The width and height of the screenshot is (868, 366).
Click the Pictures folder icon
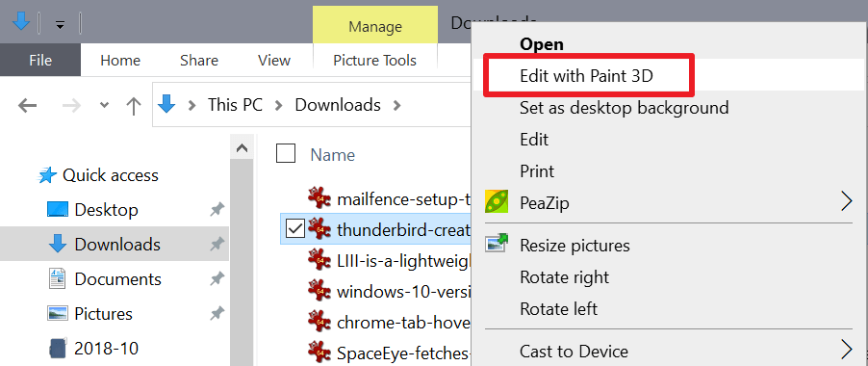tap(58, 313)
